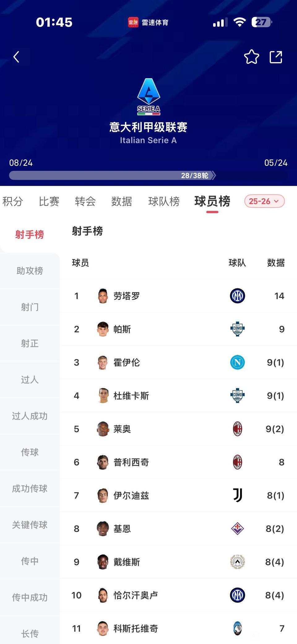The image size is (297, 644).
Task: Tap the Serie A league logo
Action: (148, 96)
